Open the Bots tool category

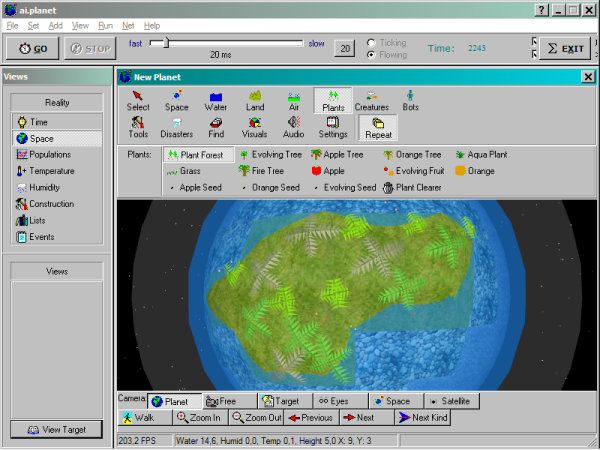(411, 101)
